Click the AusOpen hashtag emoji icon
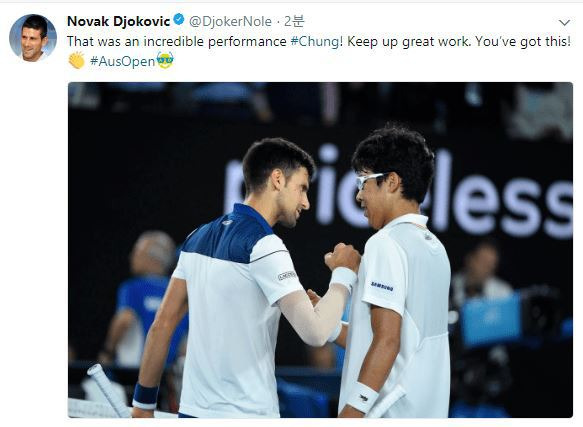The height and width of the screenshot is (427, 583). click(165, 60)
